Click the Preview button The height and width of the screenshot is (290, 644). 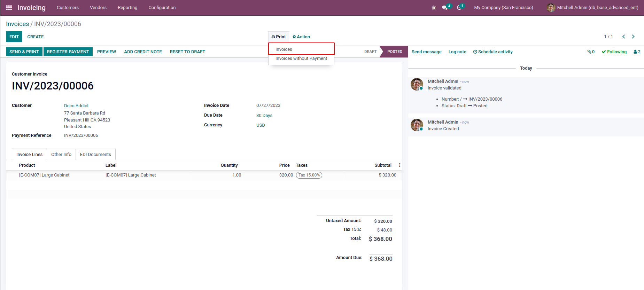coord(107,52)
